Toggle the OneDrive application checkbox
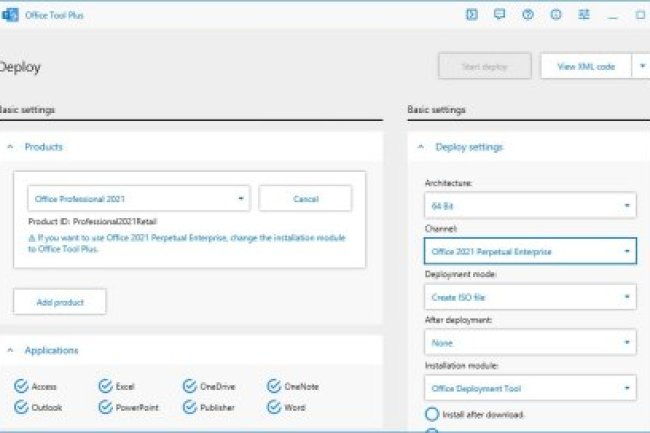Viewport: 650px width, 433px height. pos(190,386)
